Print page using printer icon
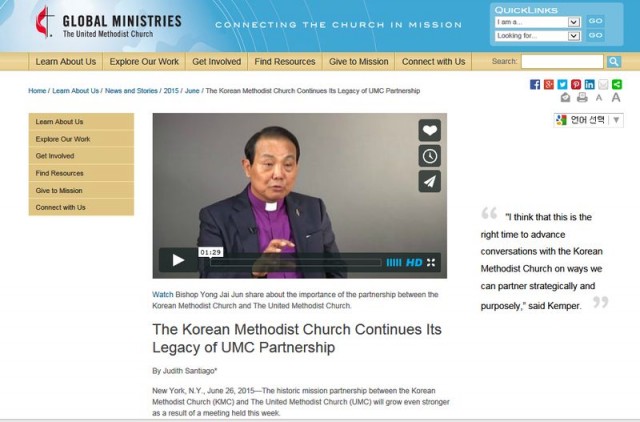The image size is (640, 422). [582, 98]
